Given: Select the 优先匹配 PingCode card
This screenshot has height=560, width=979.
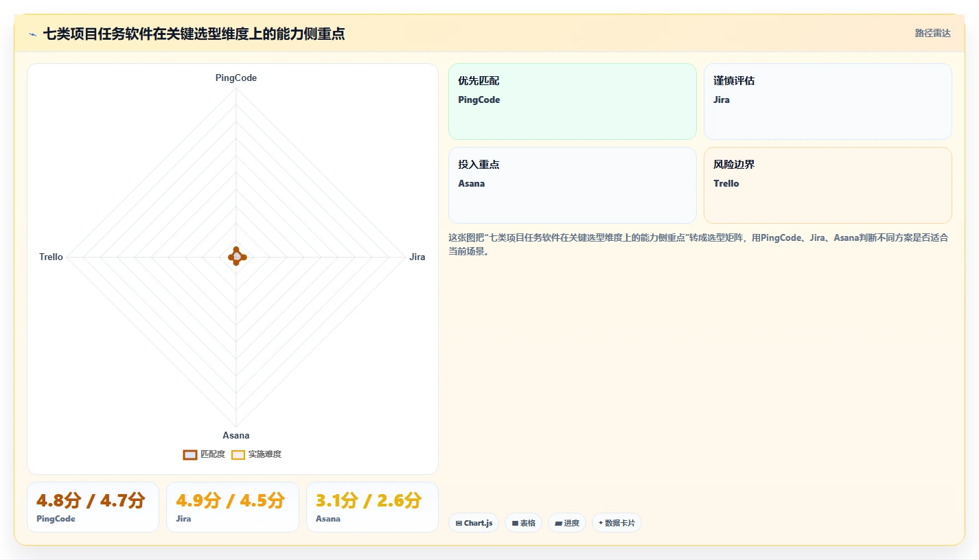Looking at the screenshot, I should 573,102.
